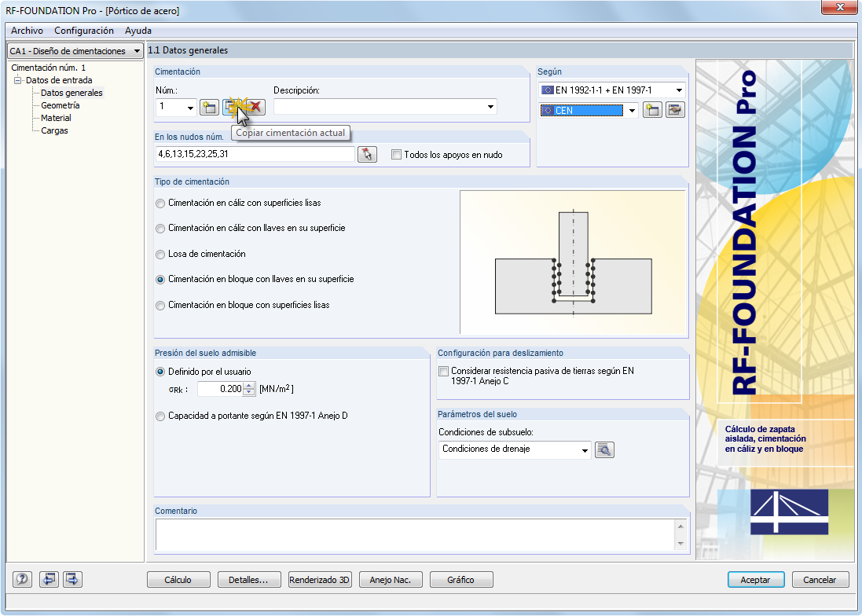This screenshot has width=862, height=616.
Task: Click the σRk value input field
Action: [221, 389]
